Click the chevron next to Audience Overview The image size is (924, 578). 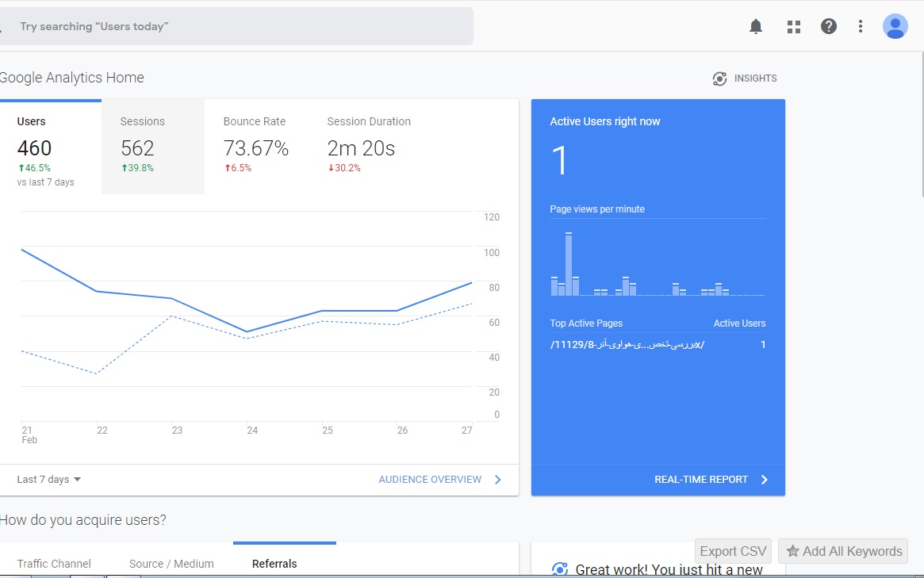[498, 480]
